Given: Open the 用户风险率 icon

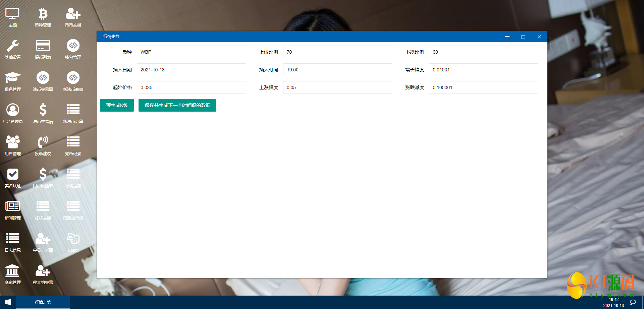Looking at the screenshot, I should click(43, 178).
